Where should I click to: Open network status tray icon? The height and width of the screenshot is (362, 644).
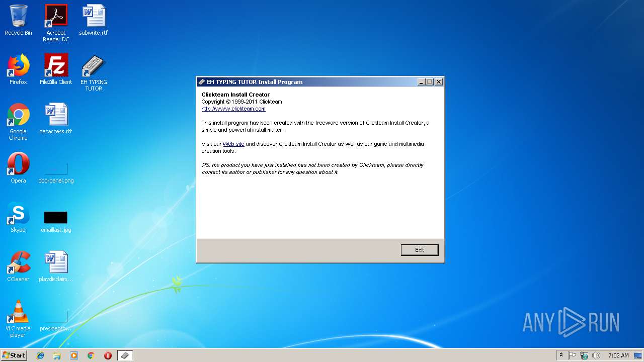click(584, 355)
